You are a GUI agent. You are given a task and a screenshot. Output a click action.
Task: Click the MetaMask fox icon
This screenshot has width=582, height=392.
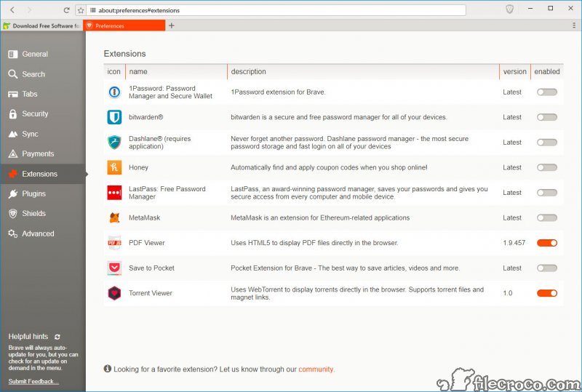click(114, 217)
